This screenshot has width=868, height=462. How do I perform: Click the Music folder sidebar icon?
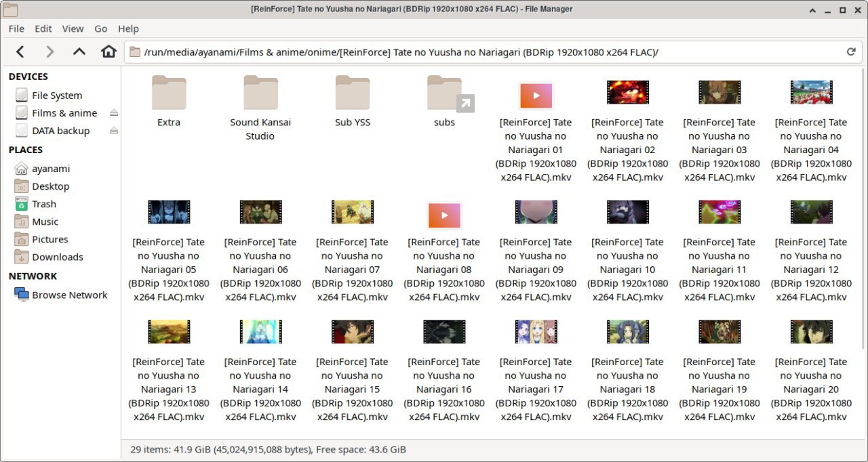tap(22, 222)
